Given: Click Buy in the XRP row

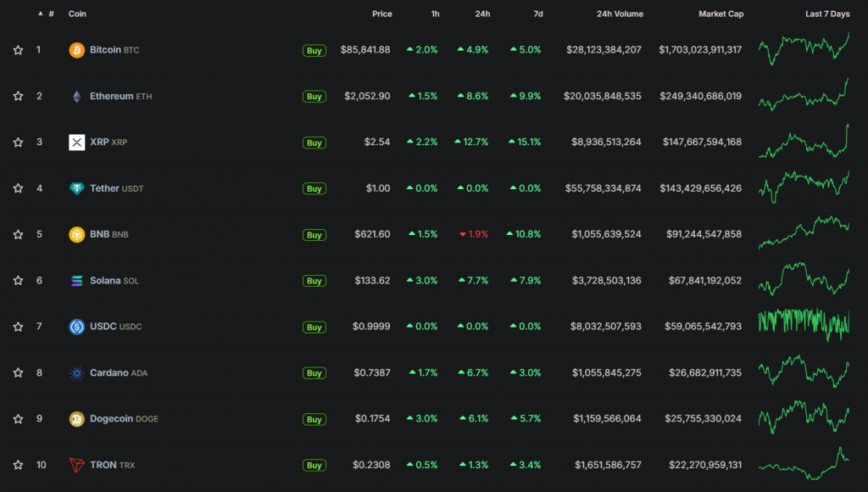Looking at the screenshot, I should (314, 143).
